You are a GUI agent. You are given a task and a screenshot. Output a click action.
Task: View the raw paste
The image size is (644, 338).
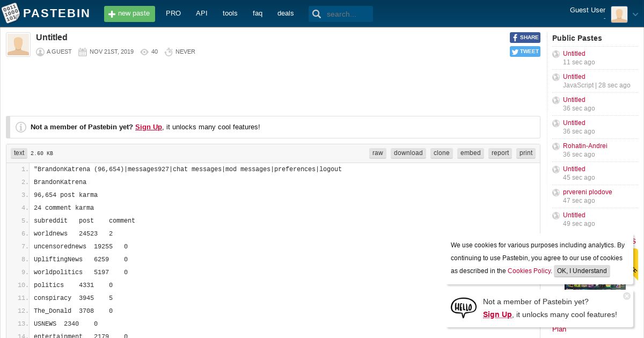coord(378,153)
